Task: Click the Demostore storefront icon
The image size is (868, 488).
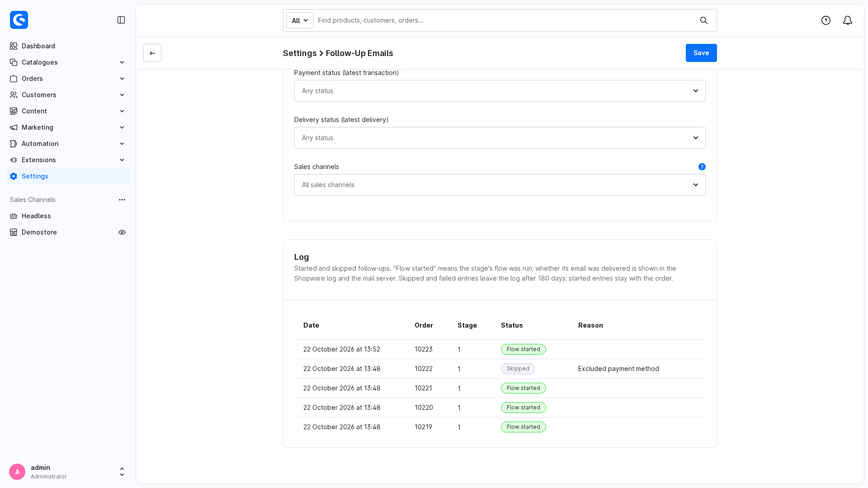Action: pos(14,232)
